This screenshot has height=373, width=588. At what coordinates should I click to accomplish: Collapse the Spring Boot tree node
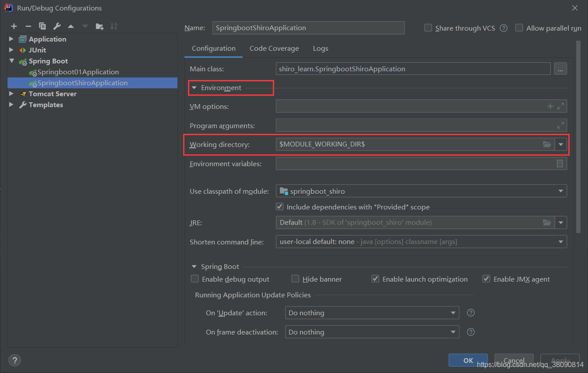pyautogui.click(x=12, y=61)
